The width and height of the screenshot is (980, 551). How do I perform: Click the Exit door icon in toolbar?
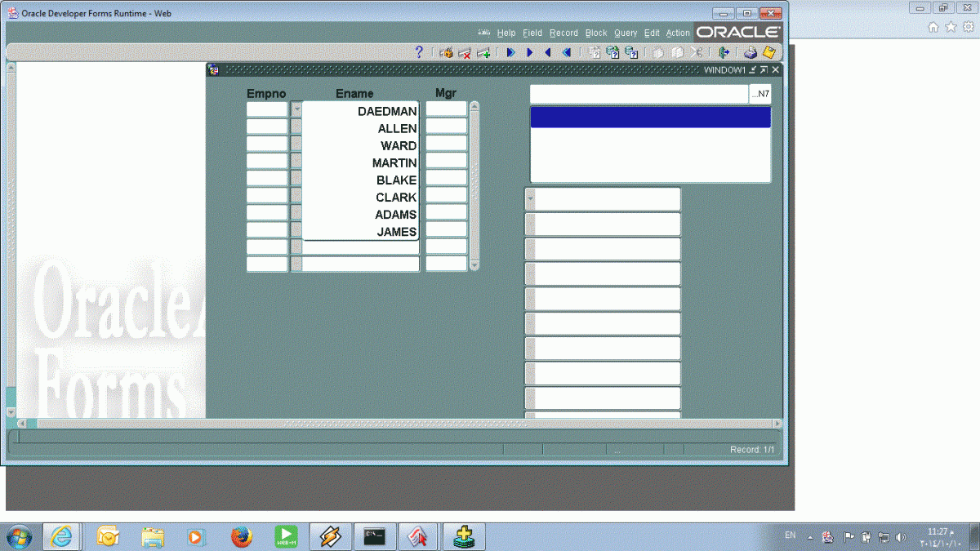pyautogui.click(x=724, y=52)
